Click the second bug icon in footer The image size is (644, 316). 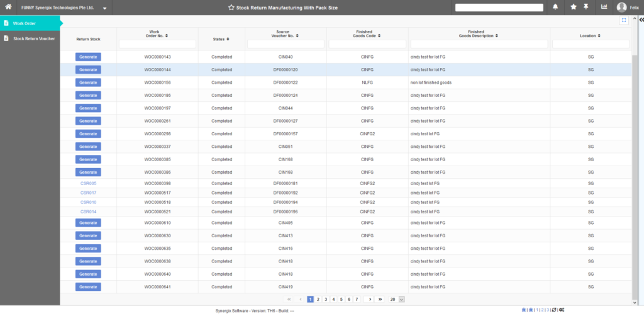(531, 310)
